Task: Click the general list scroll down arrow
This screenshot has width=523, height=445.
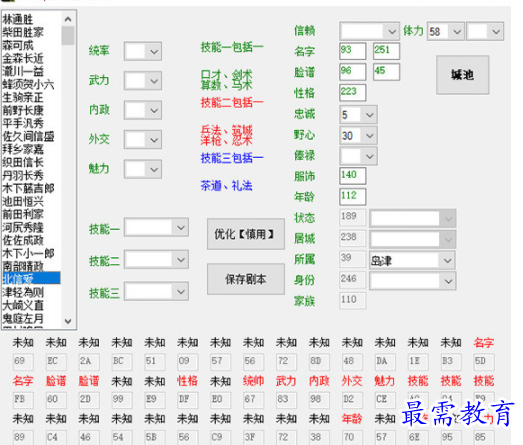Action: click(68, 321)
